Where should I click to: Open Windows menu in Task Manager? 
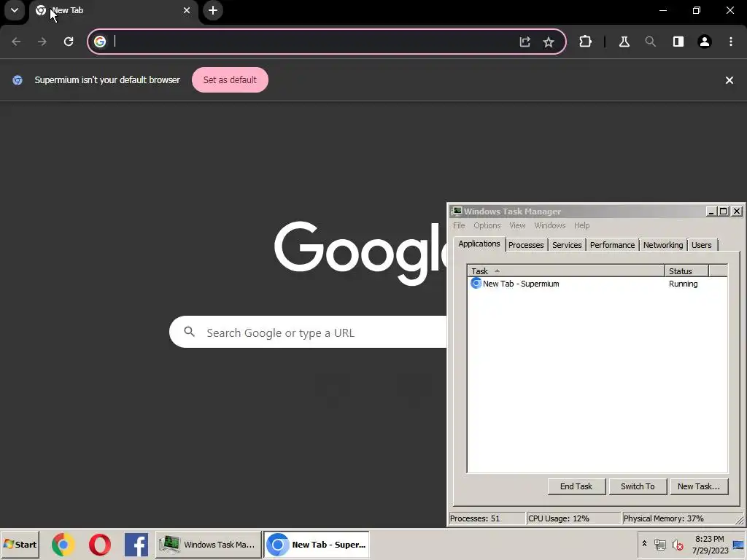pyautogui.click(x=550, y=225)
